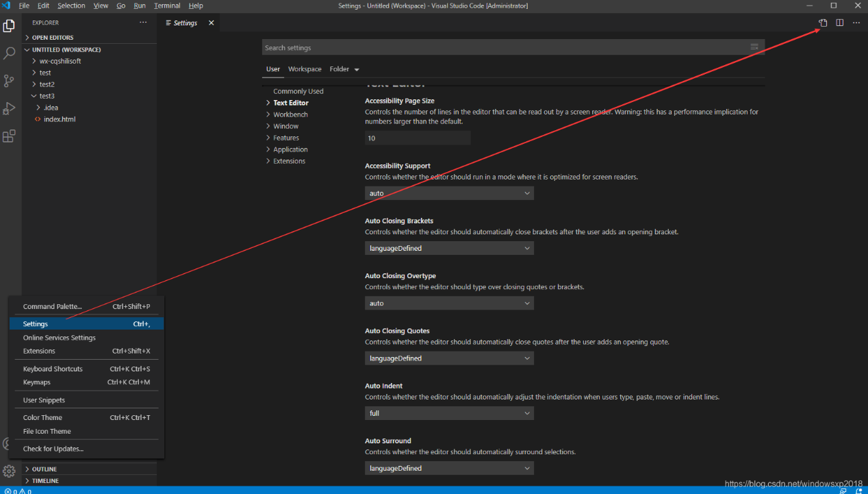The width and height of the screenshot is (868, 494).
Task: Expand Window settings category
Action: (x=285, y=126)
